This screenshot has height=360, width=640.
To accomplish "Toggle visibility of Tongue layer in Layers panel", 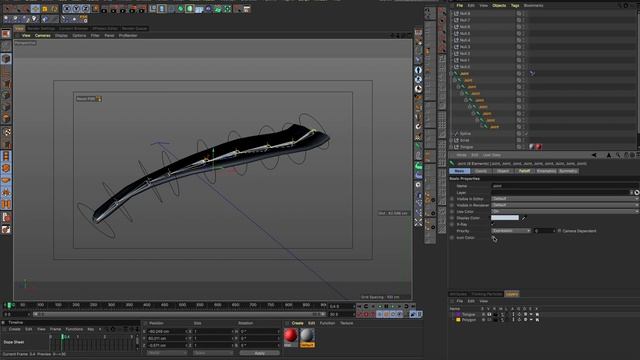I will (x=489, y=315).
